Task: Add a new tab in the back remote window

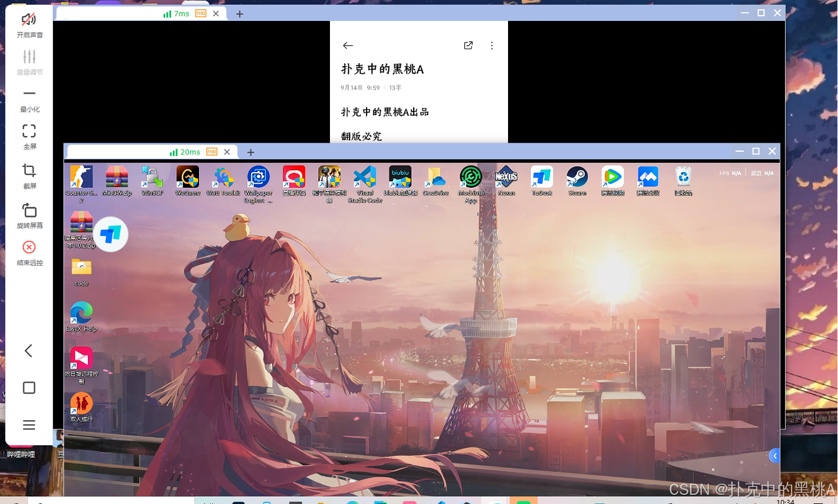Action: tap(240, 14)
